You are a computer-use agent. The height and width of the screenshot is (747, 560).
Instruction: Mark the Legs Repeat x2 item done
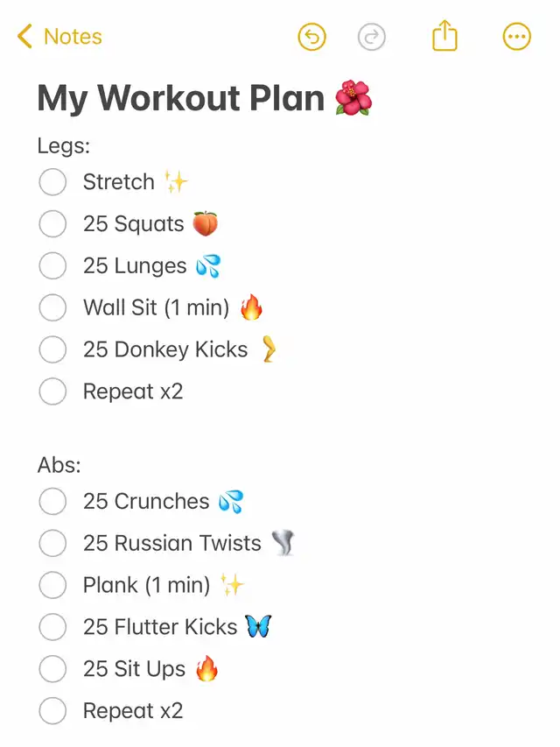click(52, 391)
